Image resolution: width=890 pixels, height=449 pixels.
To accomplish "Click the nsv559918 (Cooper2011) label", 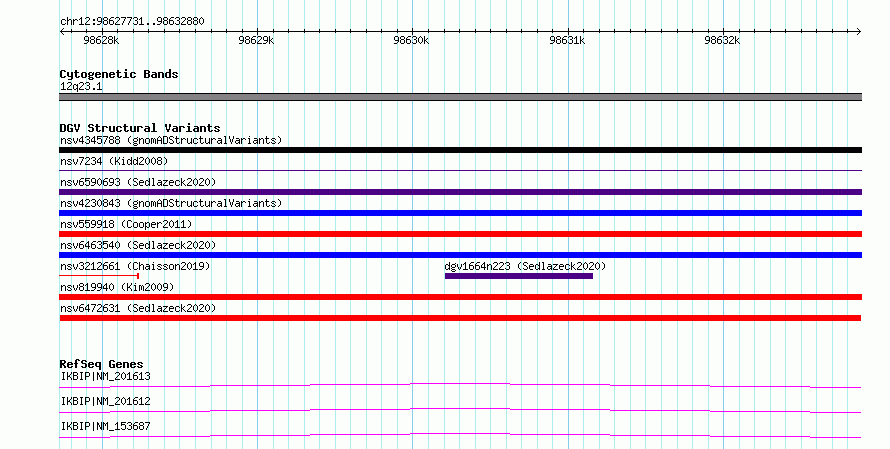I will pyautogui.click(x=126, y=224).
